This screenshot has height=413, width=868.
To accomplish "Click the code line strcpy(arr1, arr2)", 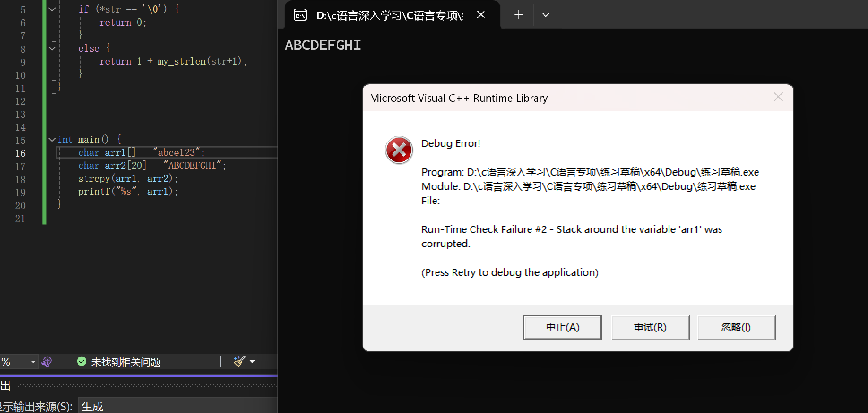I will click(x=129, y=179).
